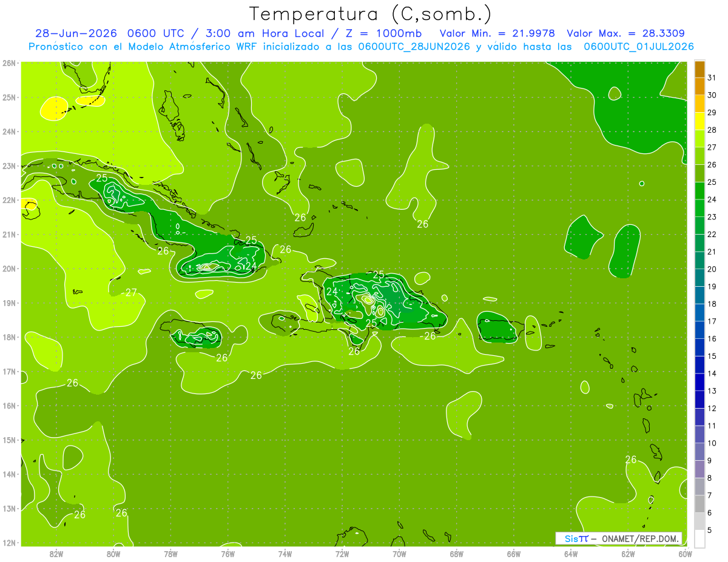Click the '22N' latitude axis label
The width and height of the screenshot is (728, 562).
(x=8, y=200)
